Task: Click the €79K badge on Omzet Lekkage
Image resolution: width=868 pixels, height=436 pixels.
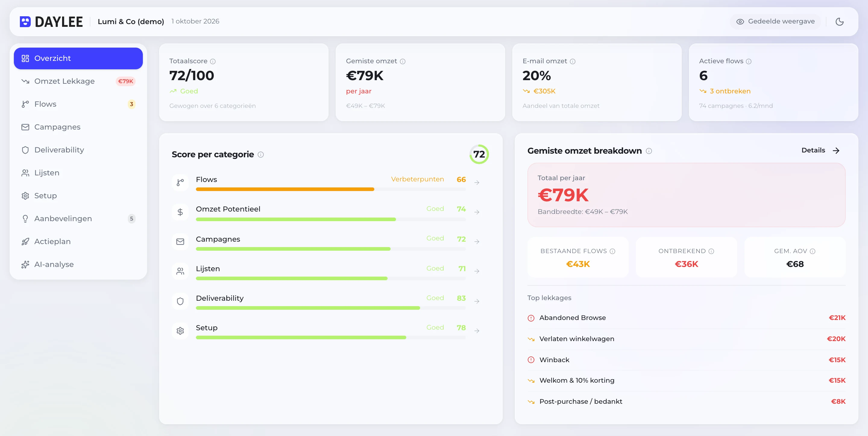Action: pyautogui.click(x=126, y=81)
